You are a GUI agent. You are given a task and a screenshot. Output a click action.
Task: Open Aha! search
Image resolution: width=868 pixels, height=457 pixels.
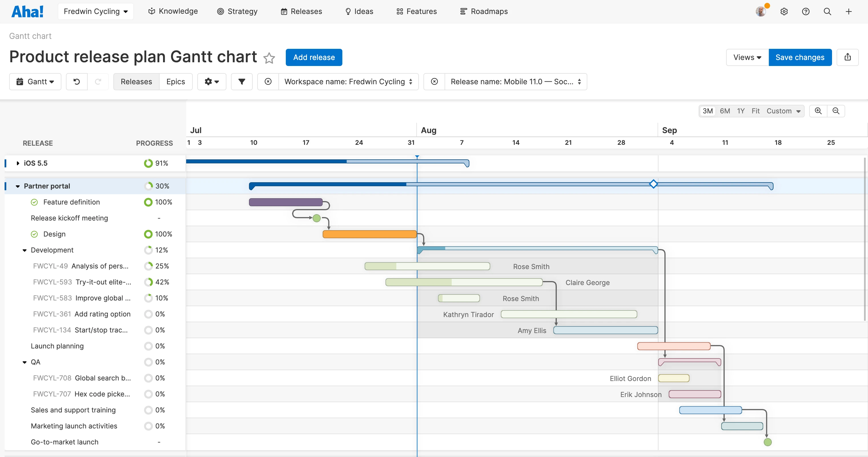(x=827, y=11)
